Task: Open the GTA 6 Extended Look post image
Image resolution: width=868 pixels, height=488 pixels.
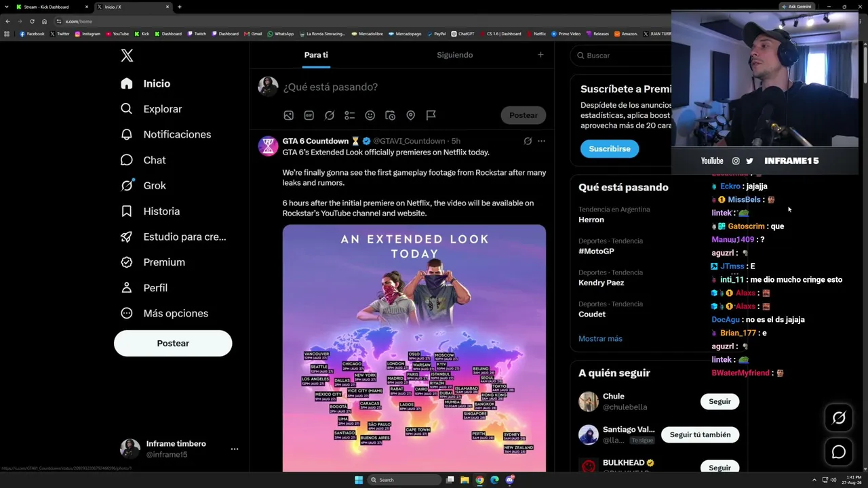Action: click(x=414, y=348)
